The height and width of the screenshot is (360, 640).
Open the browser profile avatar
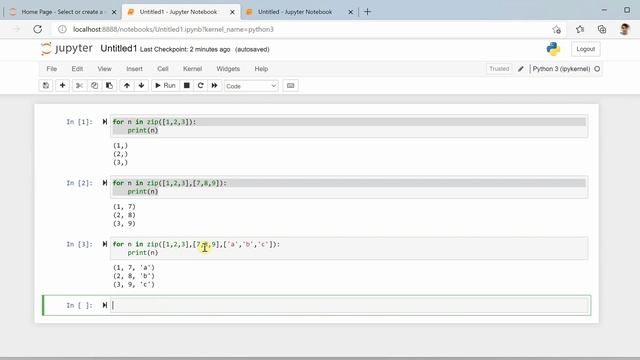pyautogui.click(x=624, y=29)
